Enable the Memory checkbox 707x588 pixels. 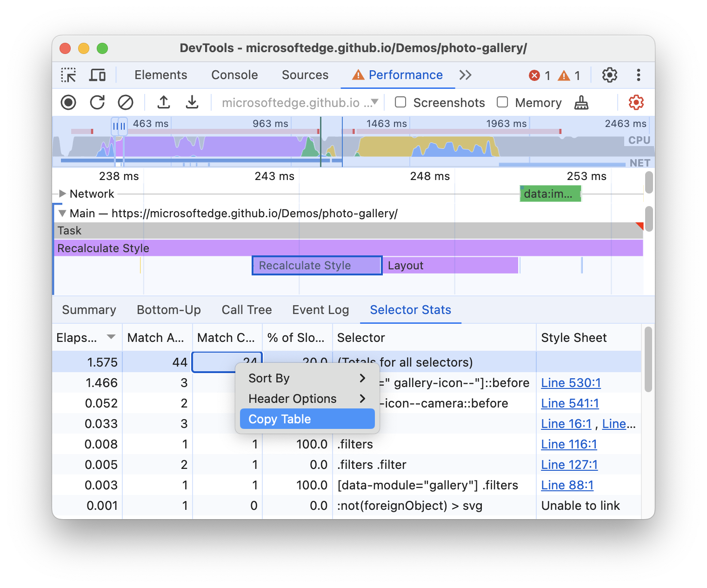(x=502, y=102)
